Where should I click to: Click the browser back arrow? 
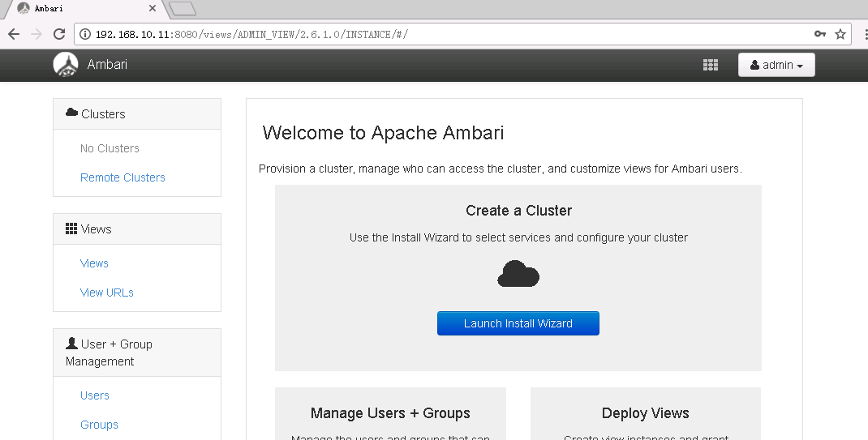14,34
